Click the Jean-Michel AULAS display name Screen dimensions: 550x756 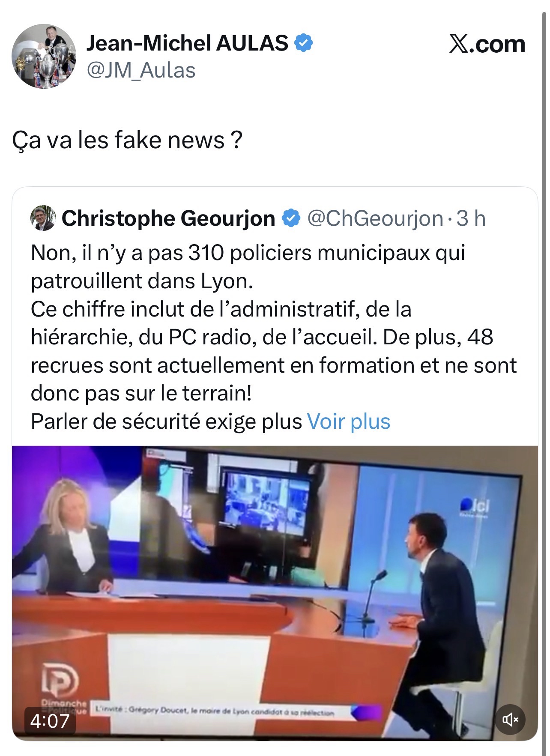[187, 43]
